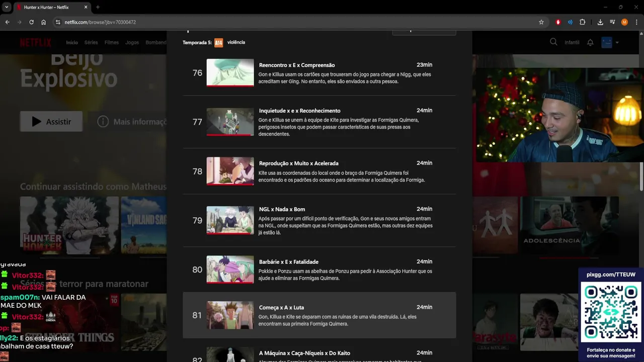Open Chrome's three-dot menu
Viewport: 644px width, 362px height.
637,22
